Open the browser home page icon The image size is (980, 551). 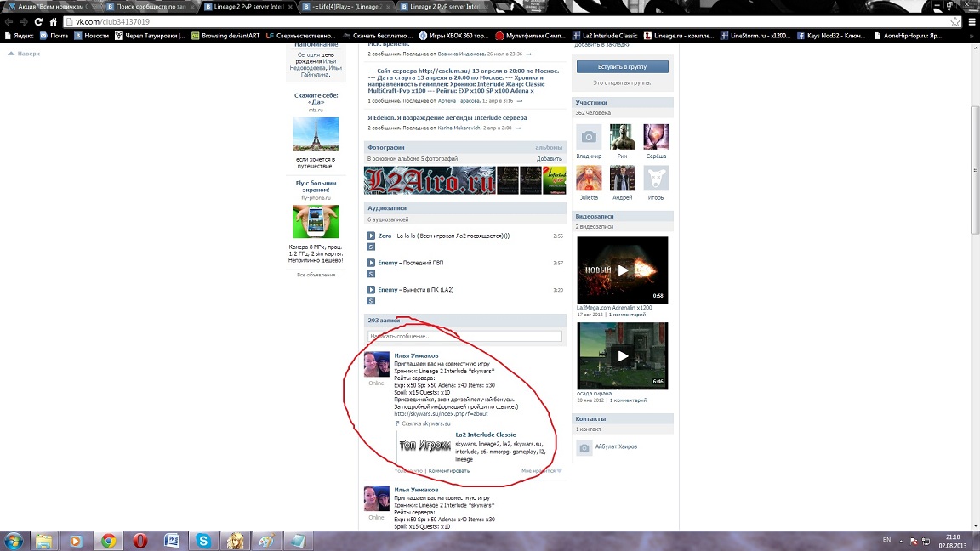pyautogui.click(x=53, y=21)
